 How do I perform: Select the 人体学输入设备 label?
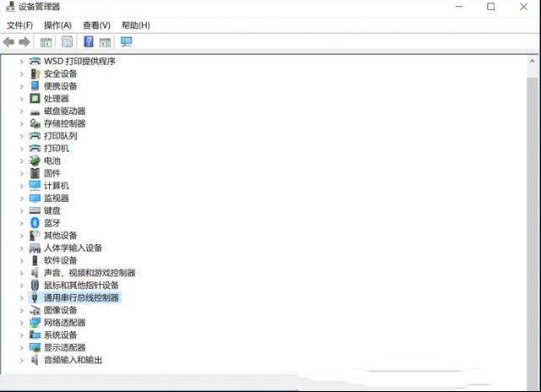[73, 248]
